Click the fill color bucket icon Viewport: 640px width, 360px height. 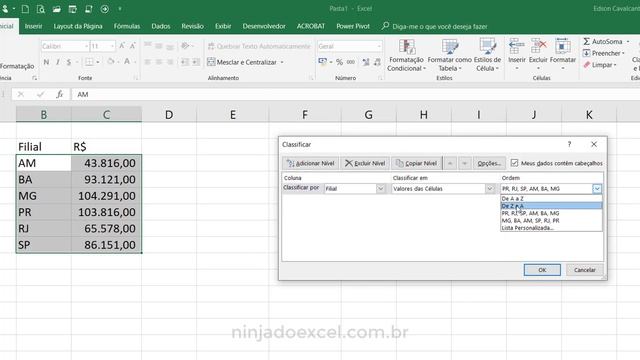tap(110, 62)
